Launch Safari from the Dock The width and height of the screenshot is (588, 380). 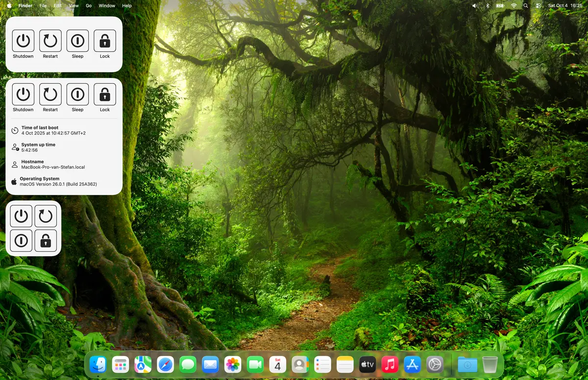tap(165, 364)
